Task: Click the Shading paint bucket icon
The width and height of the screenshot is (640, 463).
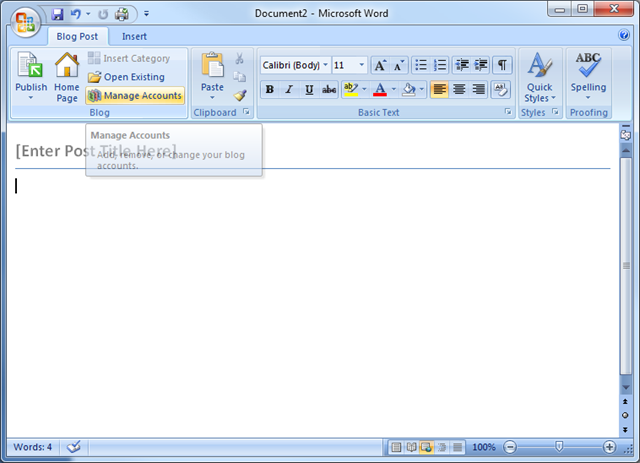Action: (409, 89)
